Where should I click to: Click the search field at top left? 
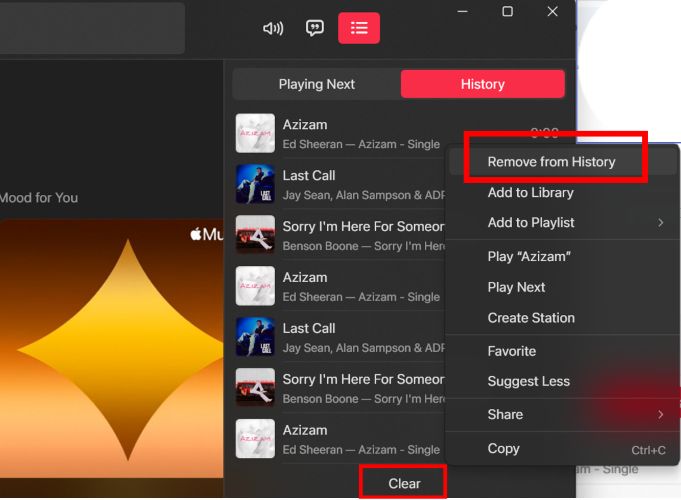[x=92, y=28]
